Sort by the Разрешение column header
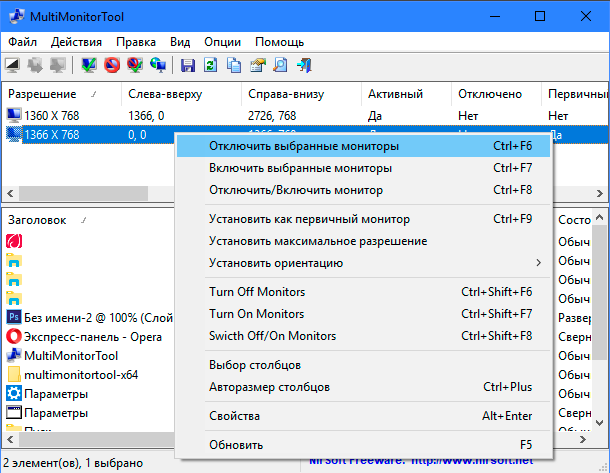610x473 pixels. 61,94
